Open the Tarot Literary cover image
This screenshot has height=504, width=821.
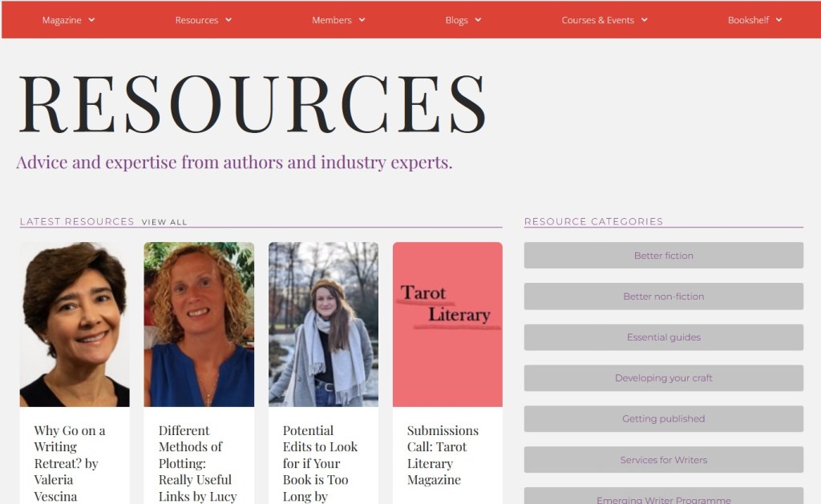[447, 325]
